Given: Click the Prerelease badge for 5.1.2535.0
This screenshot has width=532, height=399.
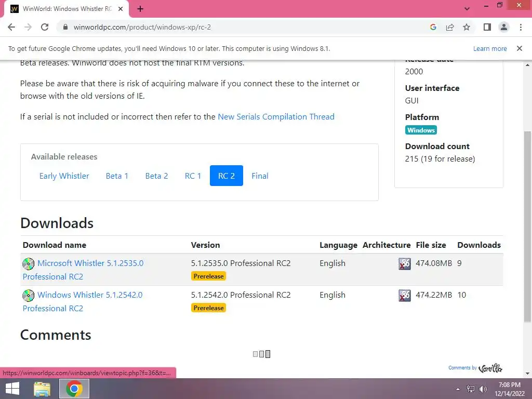Looking at the screenshot, I should tap(208, 276).
